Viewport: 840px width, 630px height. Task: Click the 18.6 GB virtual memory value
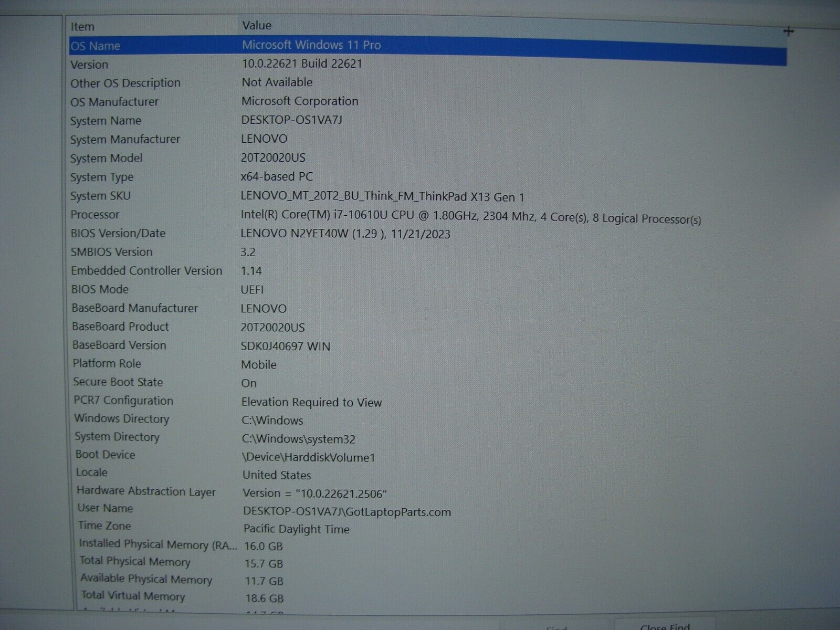pos(265,598)
